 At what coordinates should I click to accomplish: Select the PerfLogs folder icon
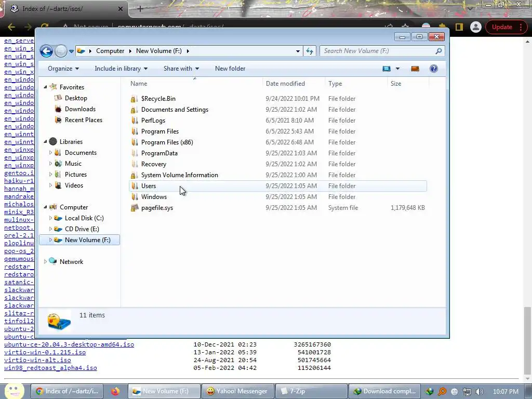(x=135, y=121)
